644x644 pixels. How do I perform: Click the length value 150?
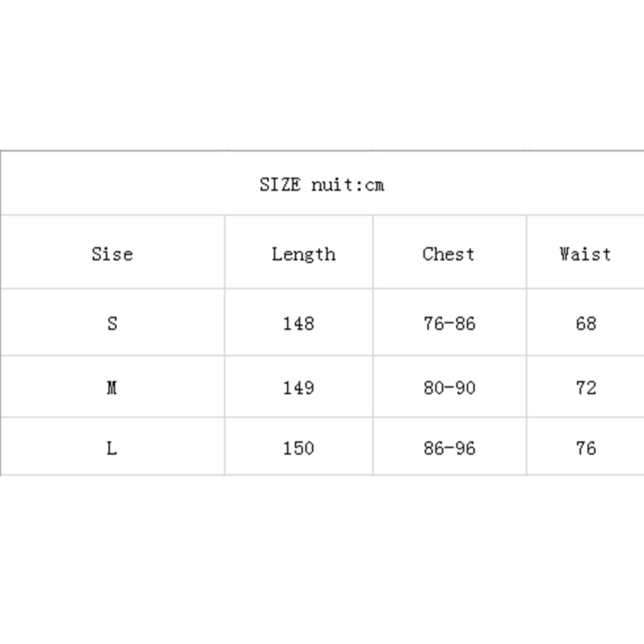tap(298, 448)
